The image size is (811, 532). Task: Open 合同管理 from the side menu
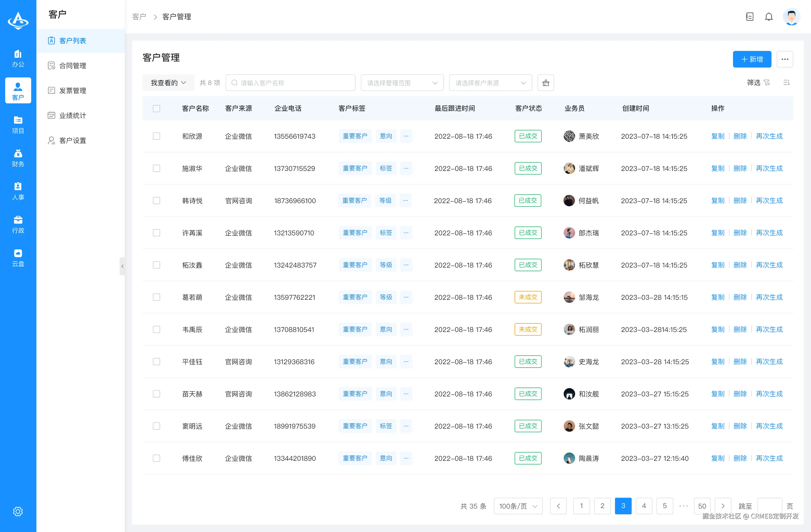click(73, 65)
